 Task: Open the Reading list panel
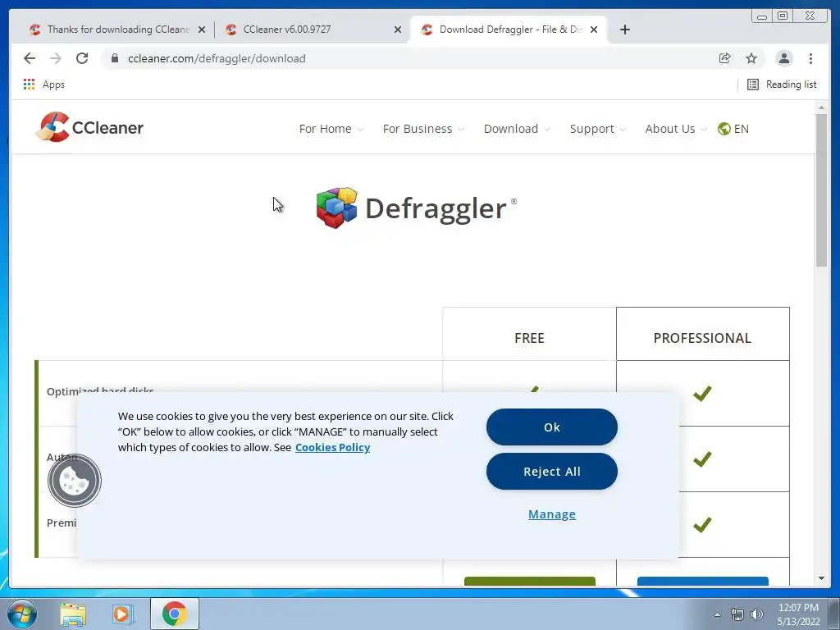(x=782, y=84)
